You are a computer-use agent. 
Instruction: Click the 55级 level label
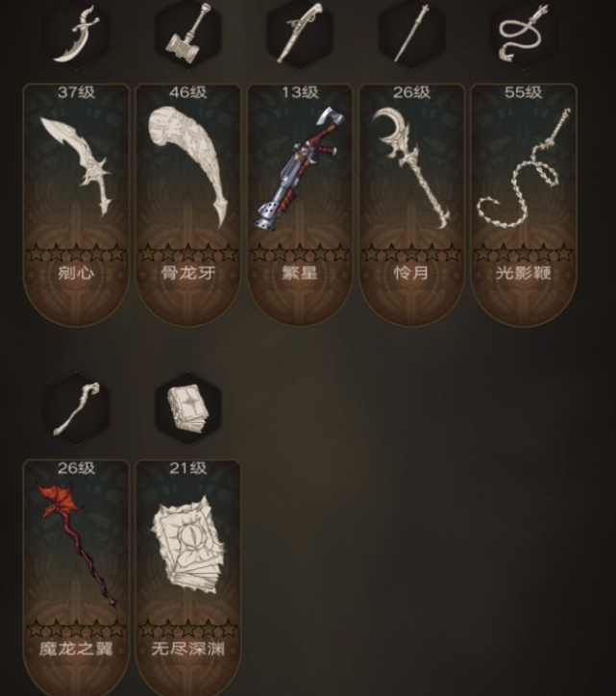[x=523, y=92]
